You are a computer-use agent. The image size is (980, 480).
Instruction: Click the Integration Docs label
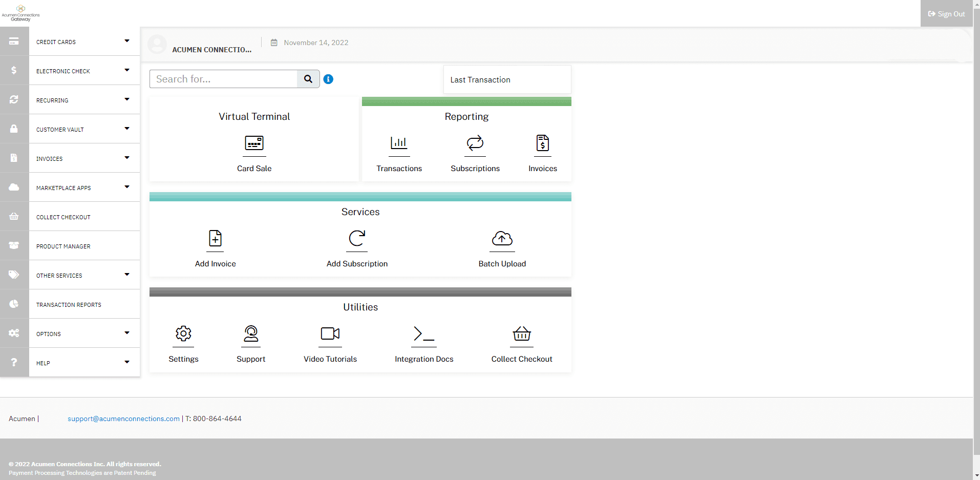424,359
